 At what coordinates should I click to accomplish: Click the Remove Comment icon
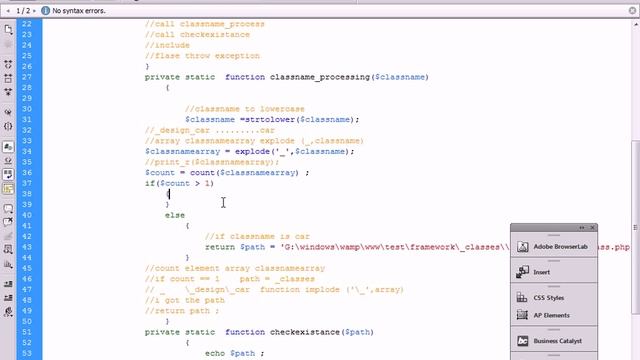click(x=8, y=222)
